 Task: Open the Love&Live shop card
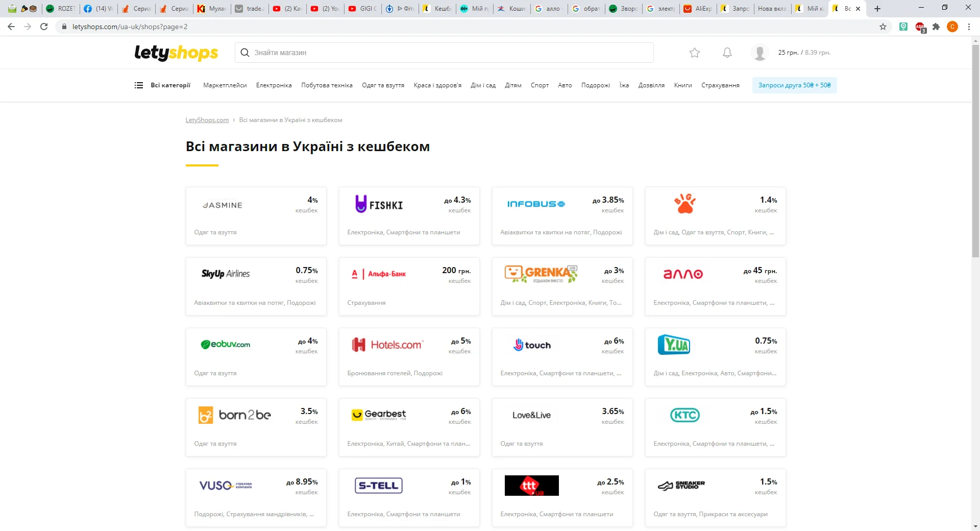pyautogui.click(x=562, y=427)
